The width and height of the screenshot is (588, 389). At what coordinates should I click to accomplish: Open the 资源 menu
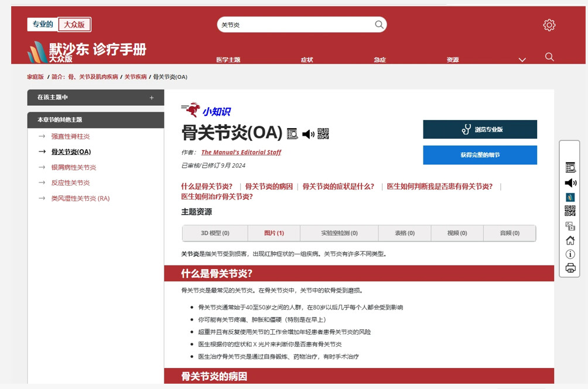click(453, 60)
